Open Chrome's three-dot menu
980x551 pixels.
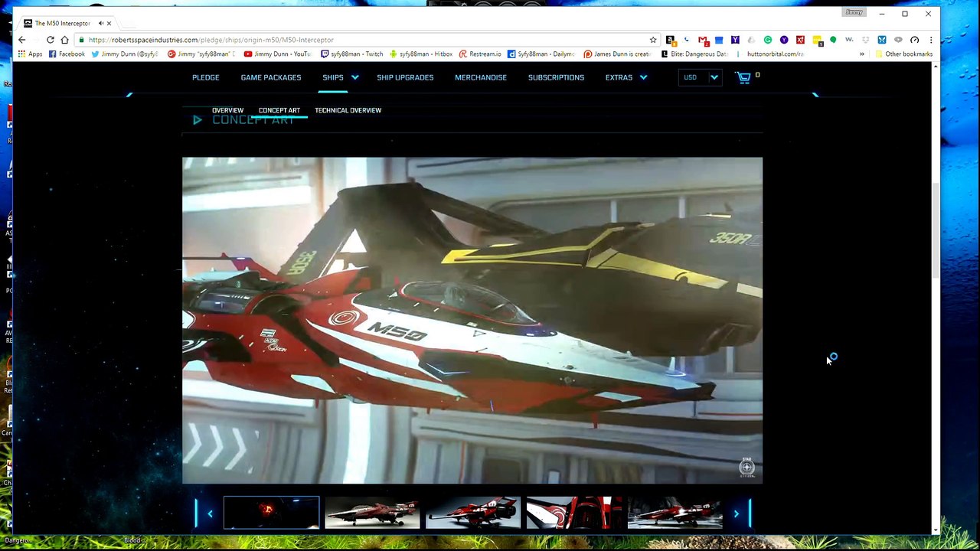[x=931, y=40]
